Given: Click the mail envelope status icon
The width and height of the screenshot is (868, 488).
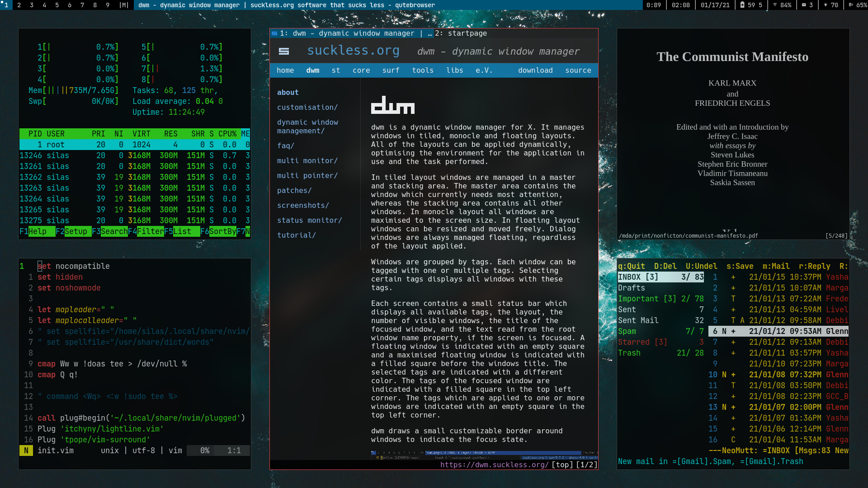Looking at the screenshot, I should [804, 5].
